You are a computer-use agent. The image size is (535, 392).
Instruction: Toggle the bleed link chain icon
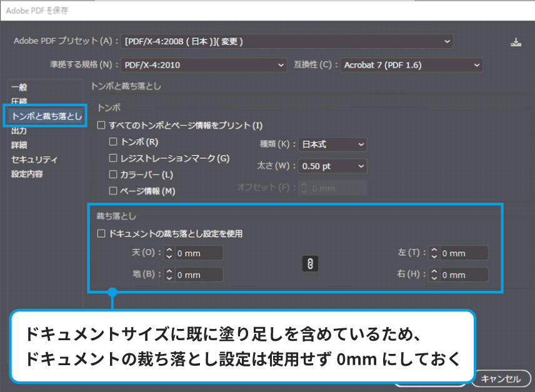(x=309, y=264)
